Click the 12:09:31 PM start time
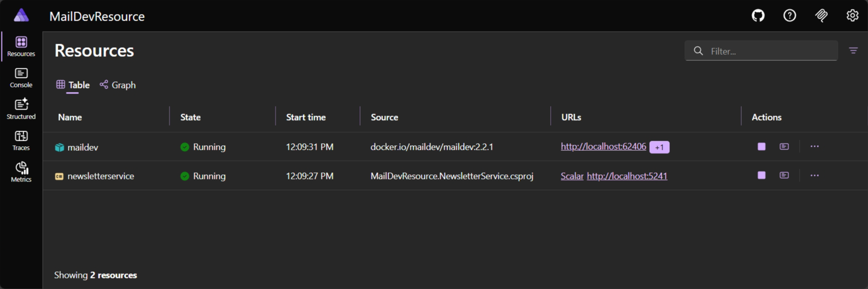 (310, 147)
